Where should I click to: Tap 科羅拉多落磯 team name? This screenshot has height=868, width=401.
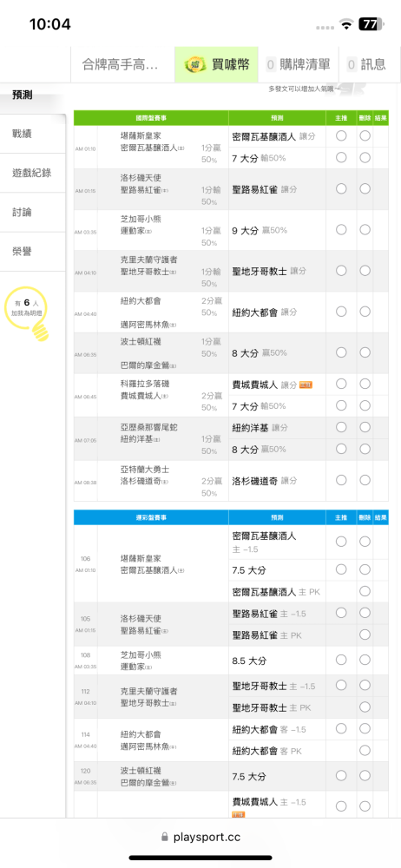(x=145, y=384)
